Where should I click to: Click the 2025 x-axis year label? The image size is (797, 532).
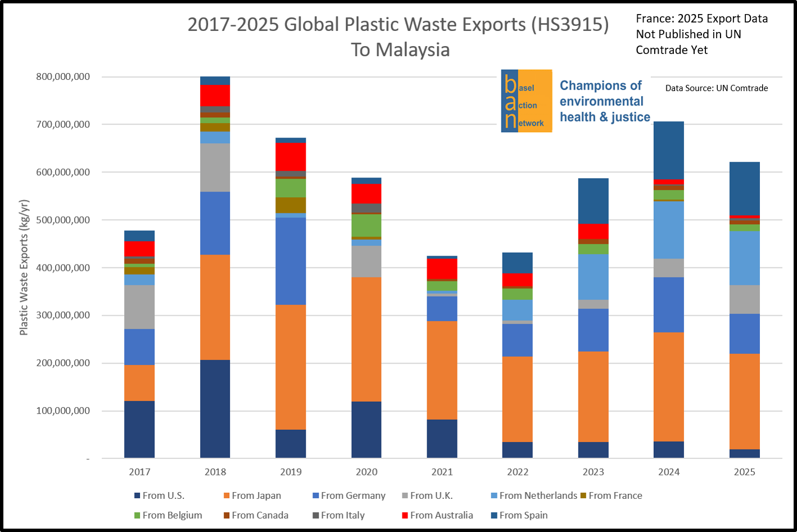click(x=745, y=472)
